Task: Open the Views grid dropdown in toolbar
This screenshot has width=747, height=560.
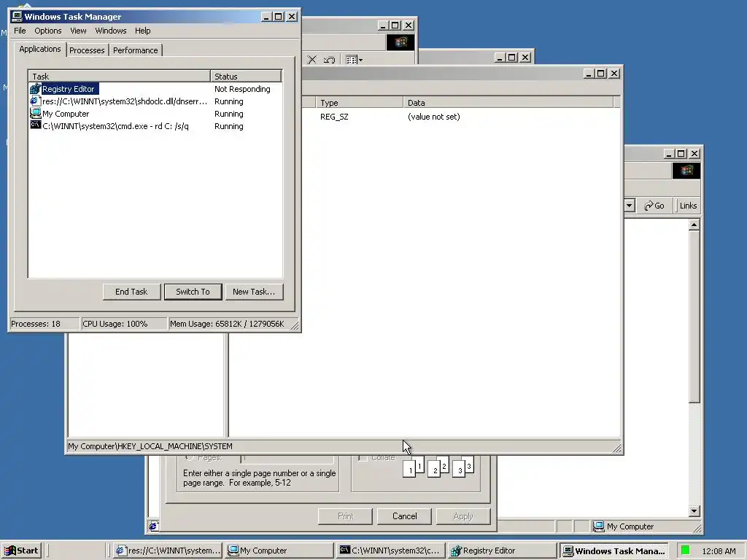Action: pyautogui.click(x=354, y=60)
